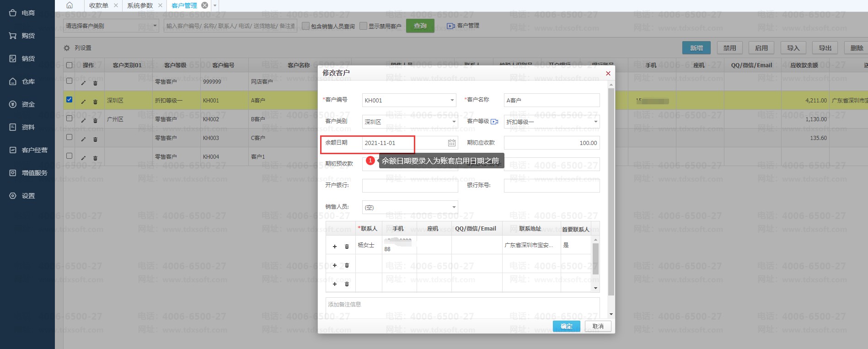Click trash icon for KH004 row

[95, 158]
